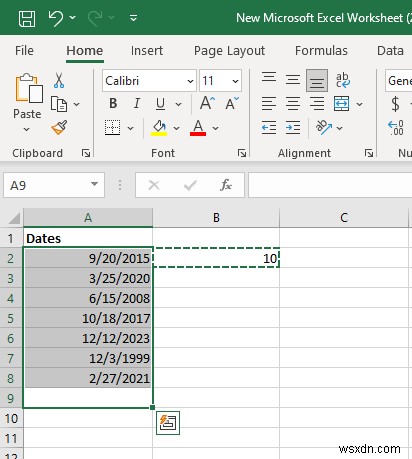The image size is (412, 459).
Task: Open the Undo history dropdown
Action: [x=73, y=18]
